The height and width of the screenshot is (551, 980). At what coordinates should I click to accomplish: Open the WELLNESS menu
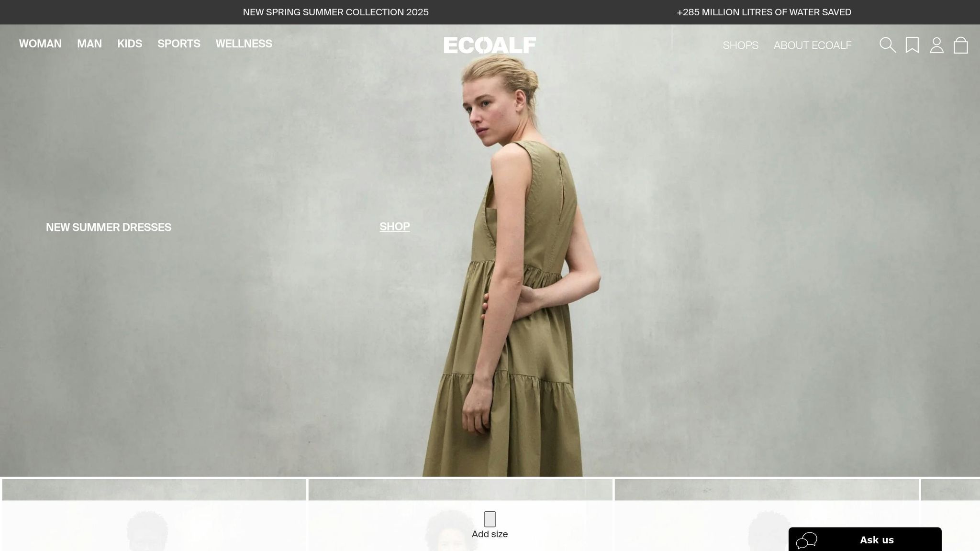coord(244,44)
